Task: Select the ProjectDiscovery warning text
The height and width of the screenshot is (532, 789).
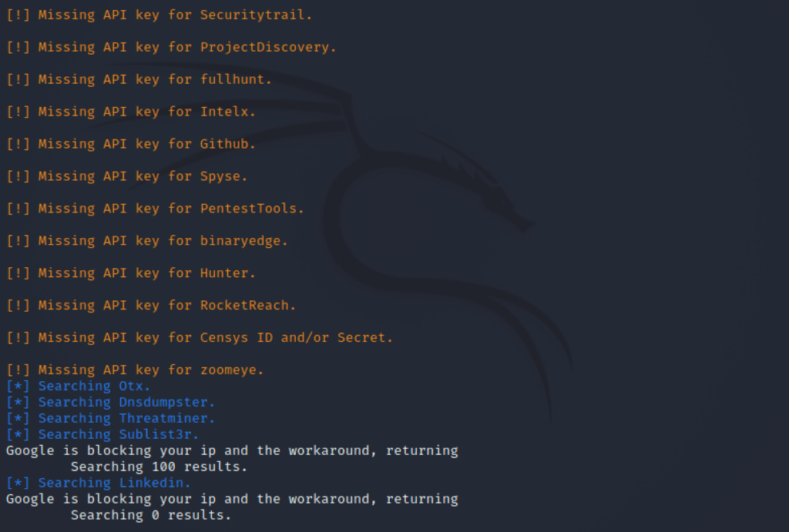Action: point(171,47)
